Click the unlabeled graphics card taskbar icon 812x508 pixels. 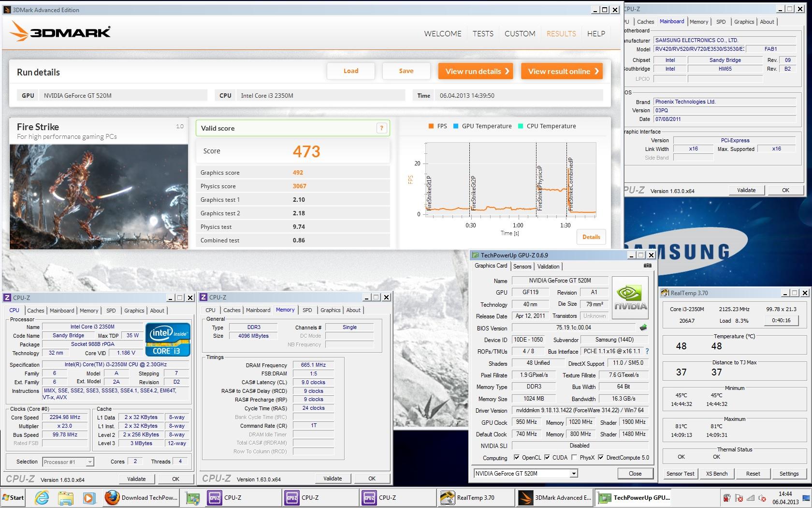tap(193, 497)
